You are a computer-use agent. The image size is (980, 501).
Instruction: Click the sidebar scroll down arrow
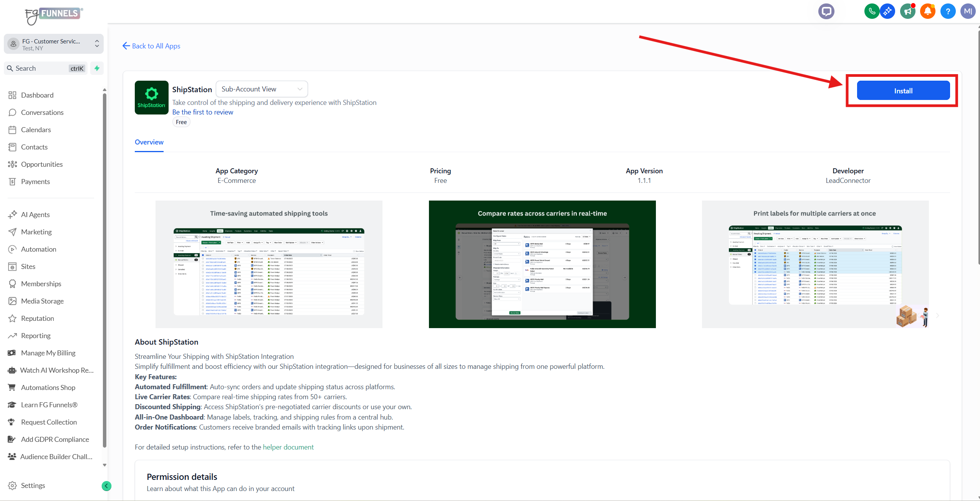click(x=104, y=465)
